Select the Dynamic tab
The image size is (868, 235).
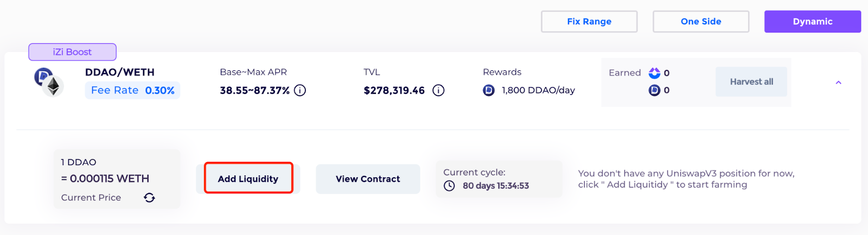click(x=812, y=22)
